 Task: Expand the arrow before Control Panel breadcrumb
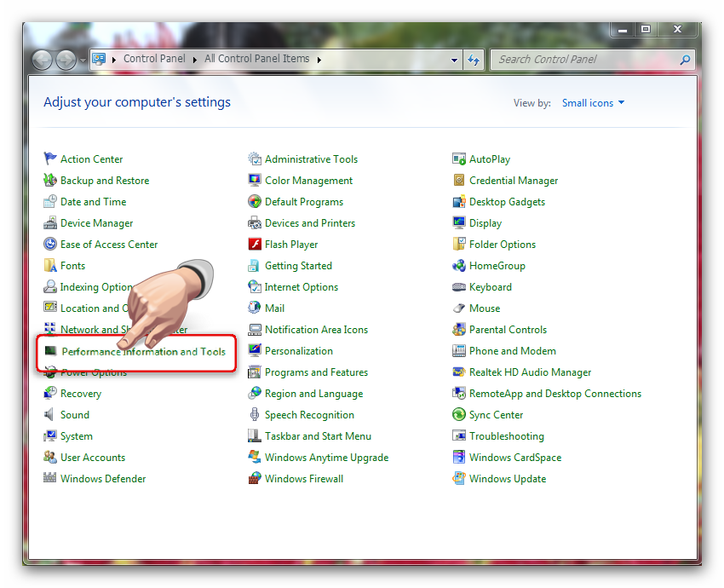114,60
